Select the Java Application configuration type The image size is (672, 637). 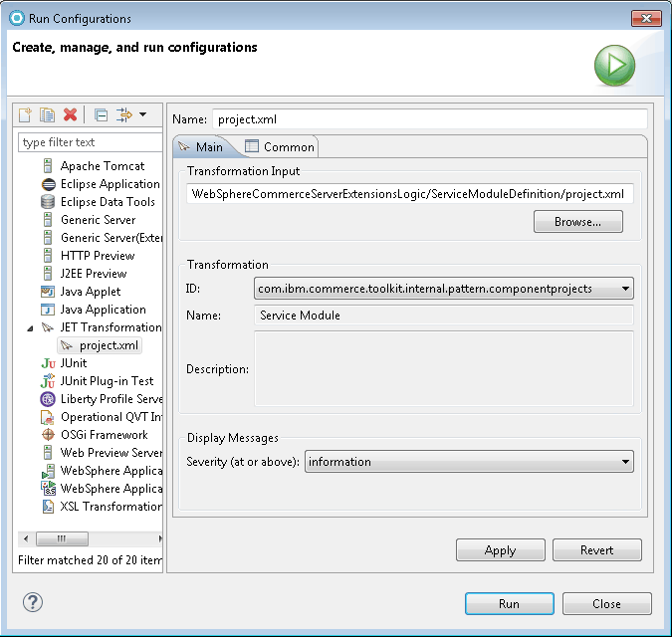click(x=104, y=310)
